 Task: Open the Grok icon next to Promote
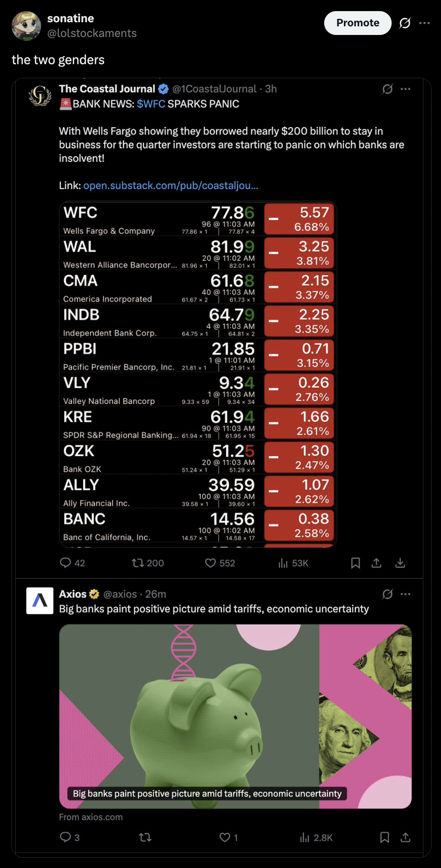point(405,23)
